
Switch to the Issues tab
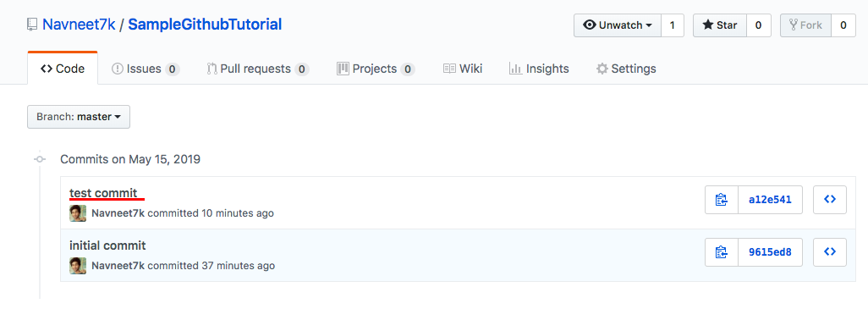[146, 69]
